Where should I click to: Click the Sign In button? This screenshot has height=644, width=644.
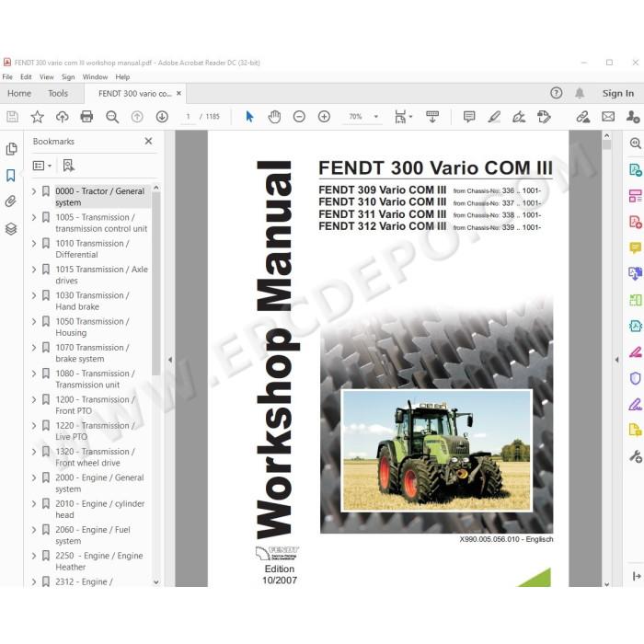pos(618,93)
